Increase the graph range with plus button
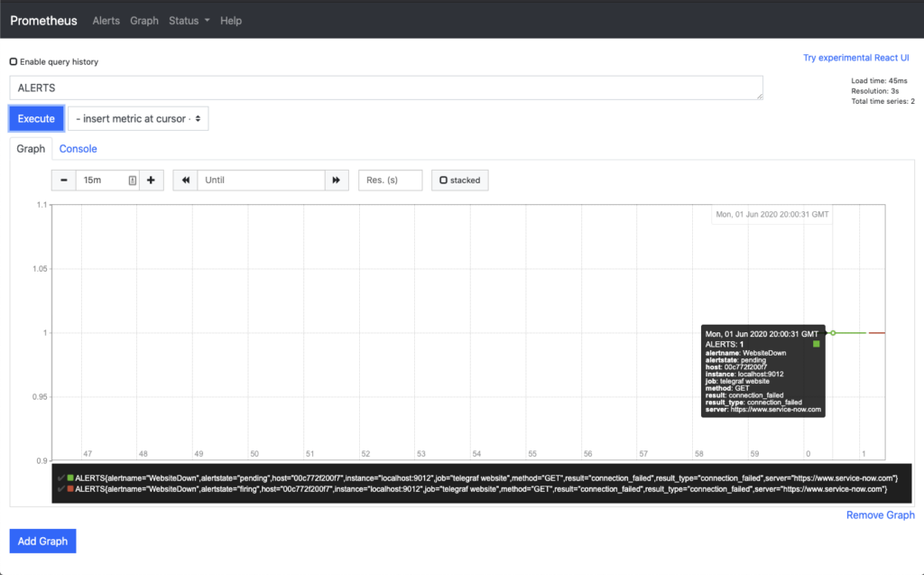This screenshot has width=924, height=575. [x=151, y=181]
